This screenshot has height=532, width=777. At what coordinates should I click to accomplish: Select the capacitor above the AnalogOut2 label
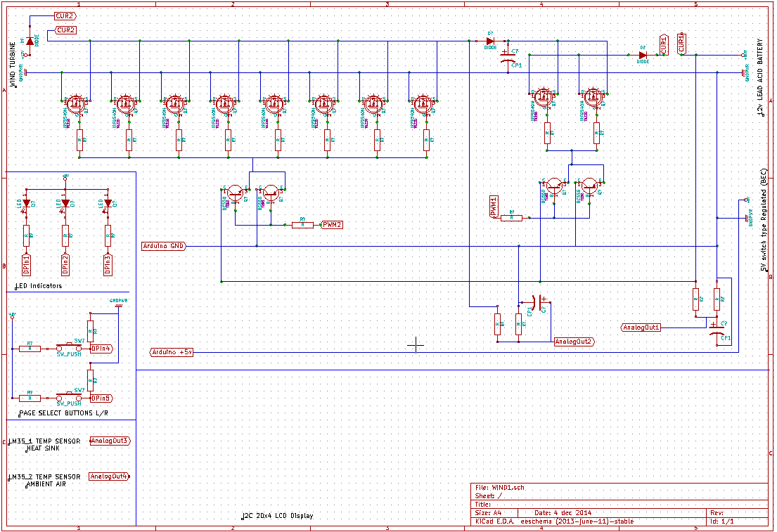click(537, 302)
